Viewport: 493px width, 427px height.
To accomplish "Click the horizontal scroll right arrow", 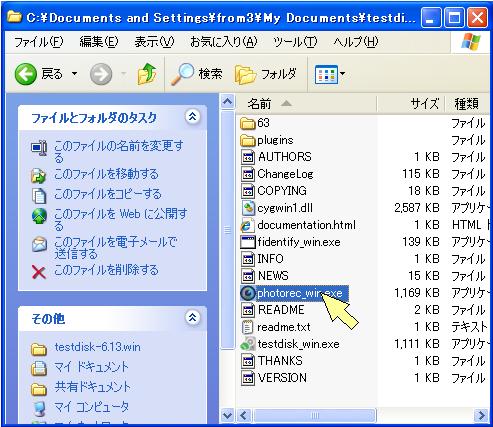I will [481, 415].
